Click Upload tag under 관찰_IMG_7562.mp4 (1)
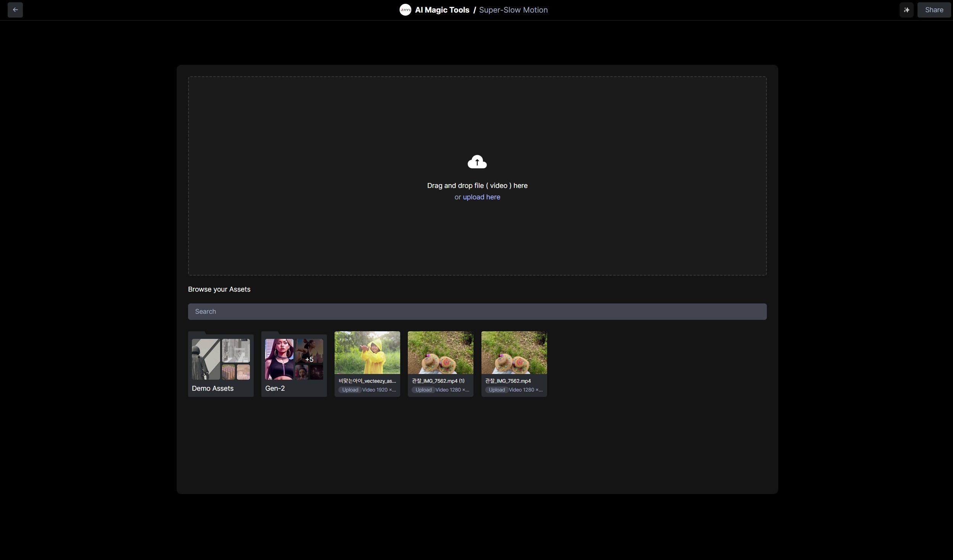The image size is (953, 560). 423,390
